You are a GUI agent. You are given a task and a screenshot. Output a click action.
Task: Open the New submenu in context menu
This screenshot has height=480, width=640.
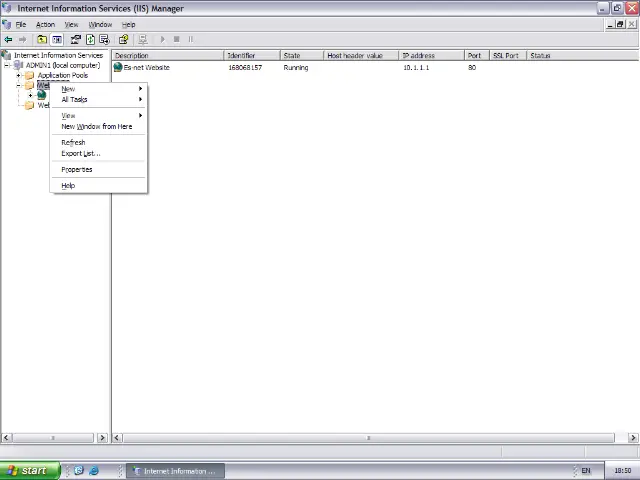[x=98, y=89]
